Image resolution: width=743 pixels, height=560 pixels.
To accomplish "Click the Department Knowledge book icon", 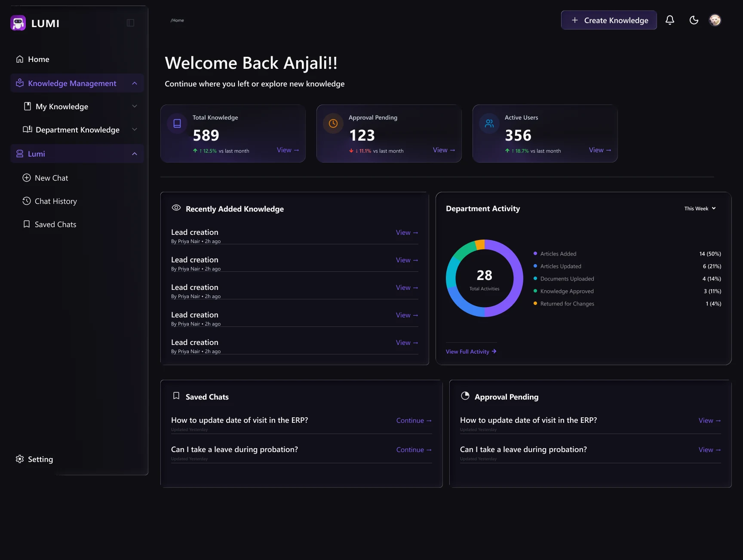I will (28, 129).
